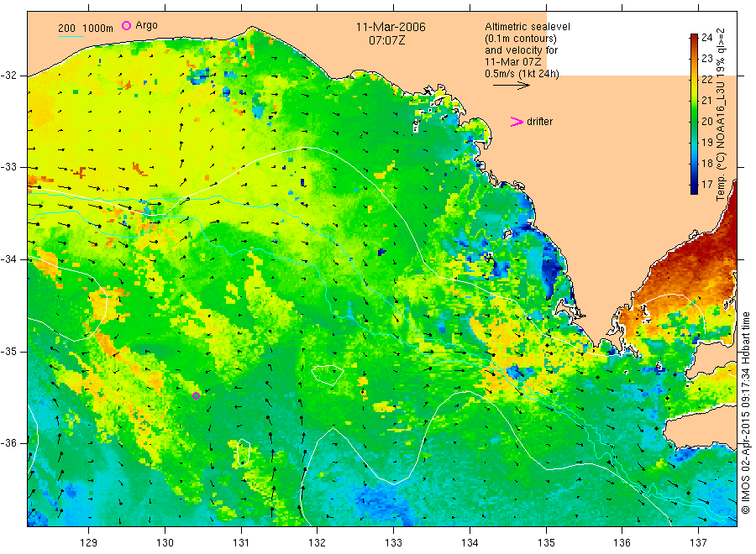
Task: Click the magenta drifter legend symbol
Action: click(517, 122)
